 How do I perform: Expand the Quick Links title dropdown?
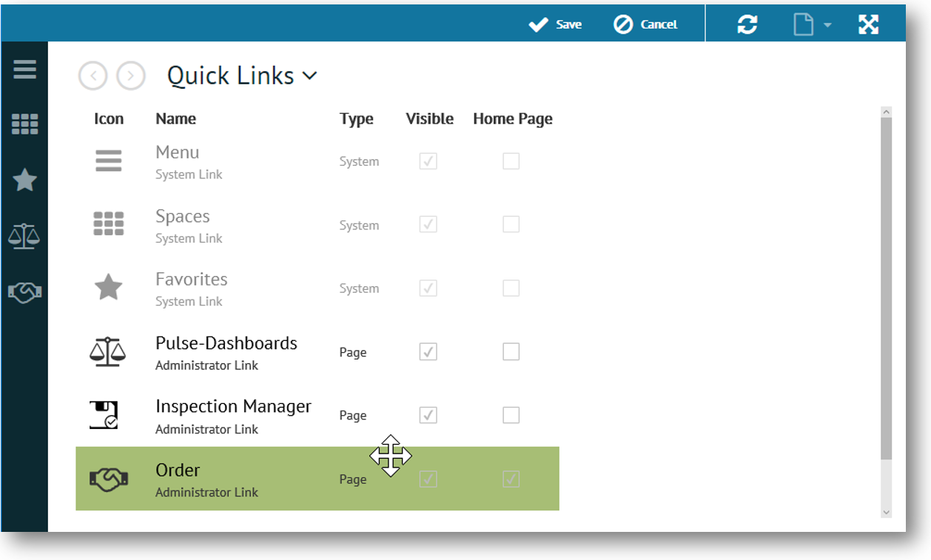[x=310, y=75]
